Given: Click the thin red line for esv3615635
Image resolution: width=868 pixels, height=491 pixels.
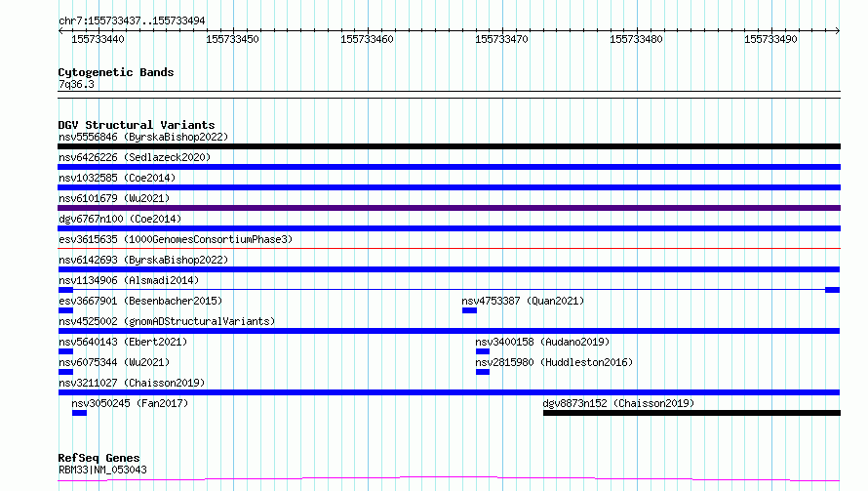Looking at the screenshot, I should click(449, 249).
